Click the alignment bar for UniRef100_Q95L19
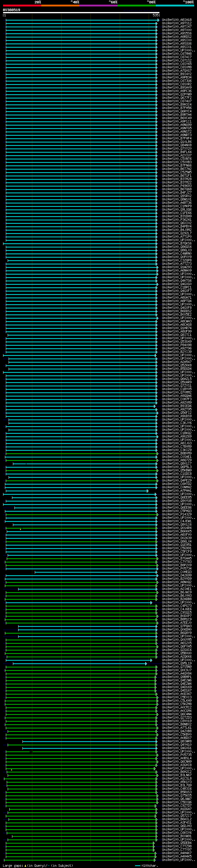Image resolution: width=197 pixels, height=868 pixels. tap(80, 664)
